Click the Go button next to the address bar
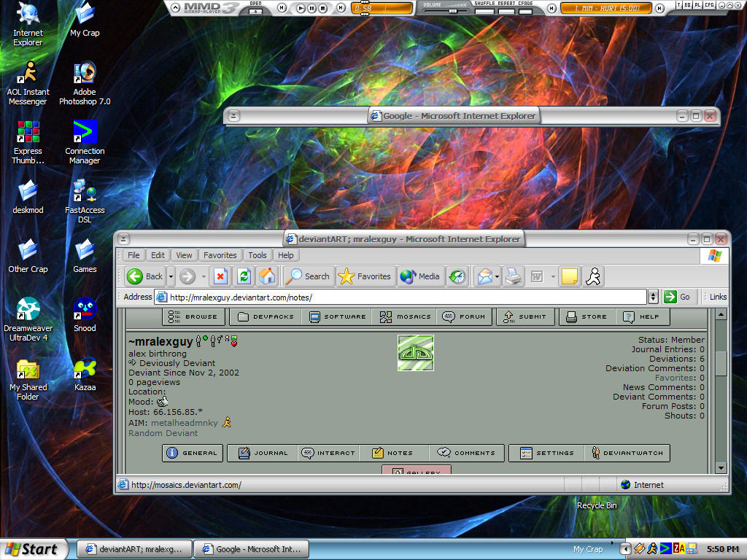This screenshot has width=747, height=560. [x=678, y=297]
